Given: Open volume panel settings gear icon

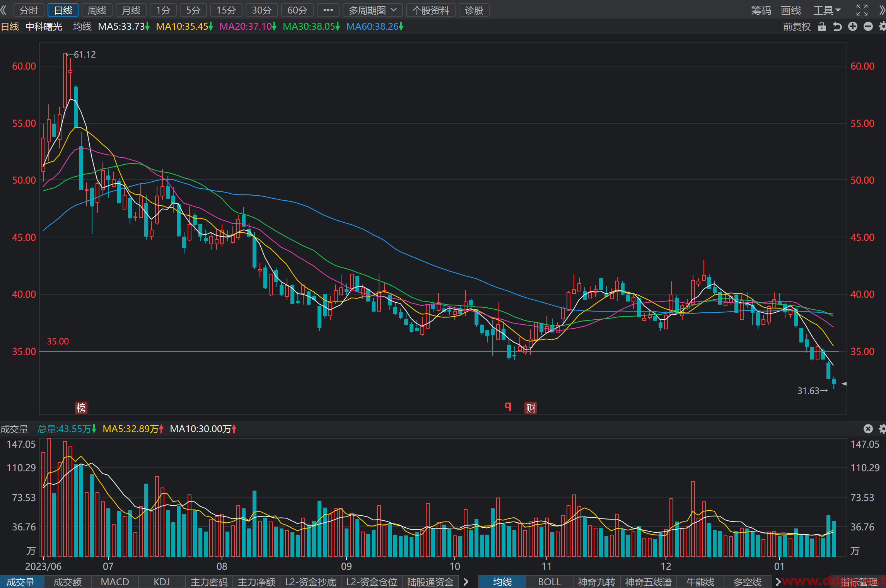Looking at the screenshot, I should click(882, 429).
